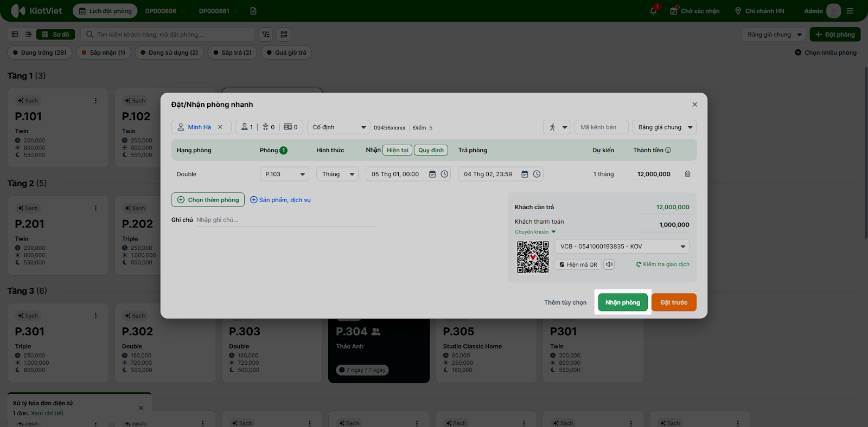Add Sản phẩm, dịch vụ to the booking
Screen dimensions: 868x427
(x=280, y=200)
